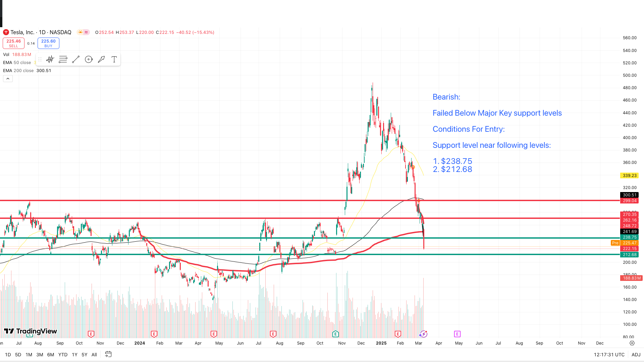Open the go-to-date calendar icon
The height and width of the screenshot is (362, 644).
tap(108, 354)
